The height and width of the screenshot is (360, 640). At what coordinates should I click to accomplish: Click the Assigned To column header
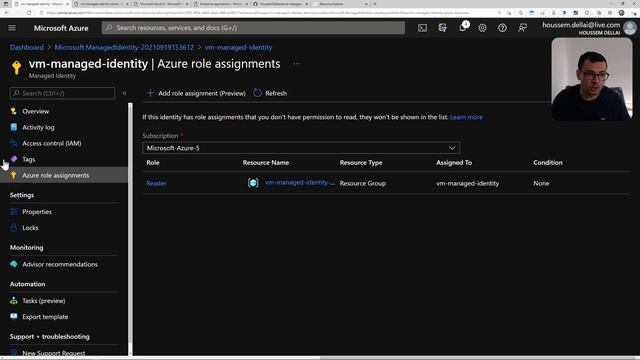[454, 162]
